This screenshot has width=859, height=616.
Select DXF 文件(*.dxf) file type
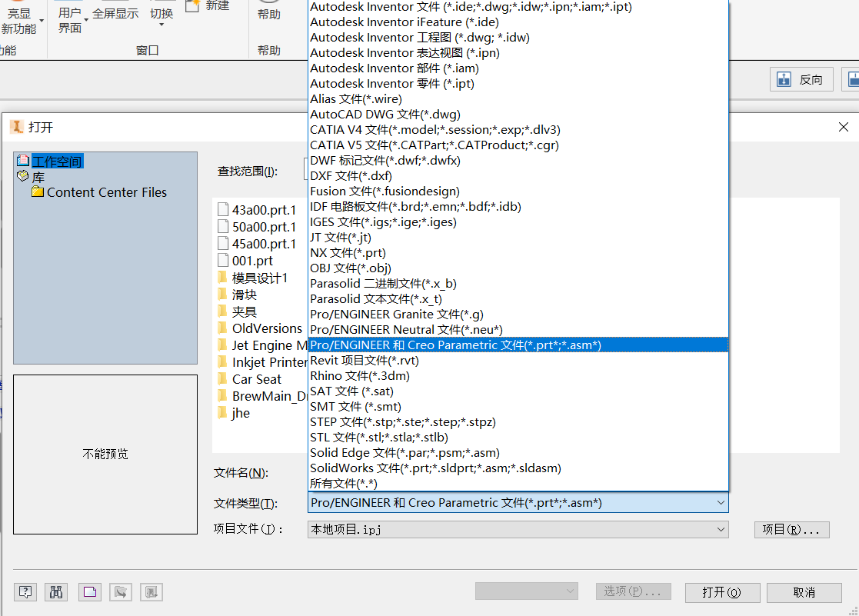coord(518,176)
